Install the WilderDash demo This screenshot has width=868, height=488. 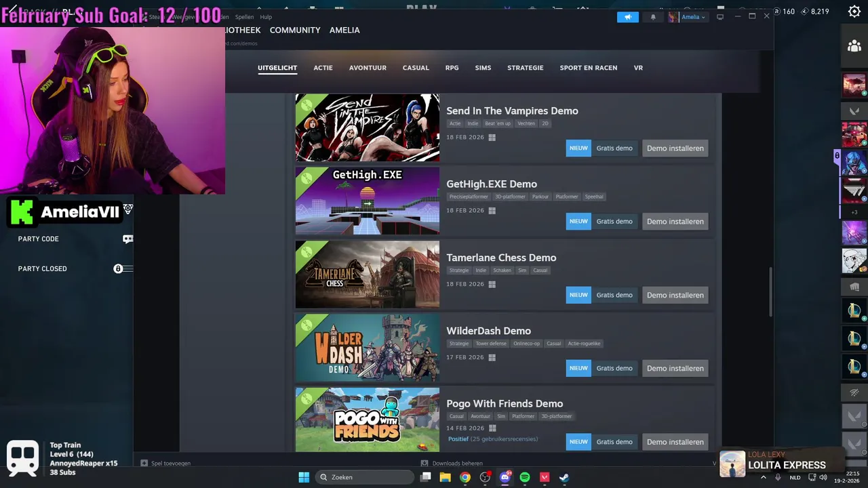(x=675, y=368)
